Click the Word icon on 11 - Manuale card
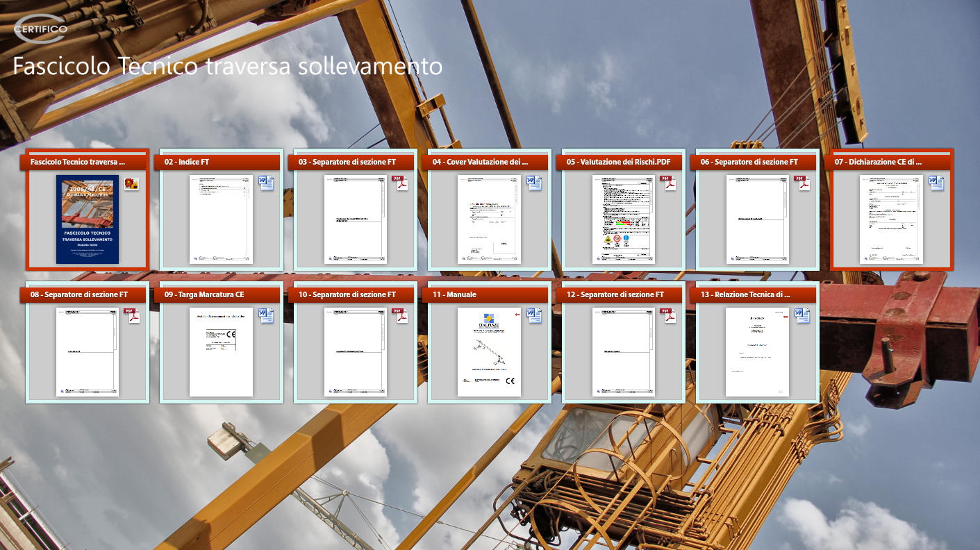 [x=534, y=315]
